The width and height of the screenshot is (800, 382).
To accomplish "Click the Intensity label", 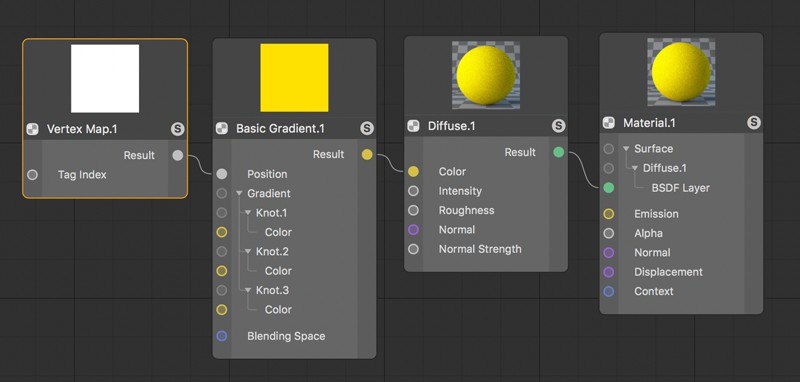I will click(460, 191).
